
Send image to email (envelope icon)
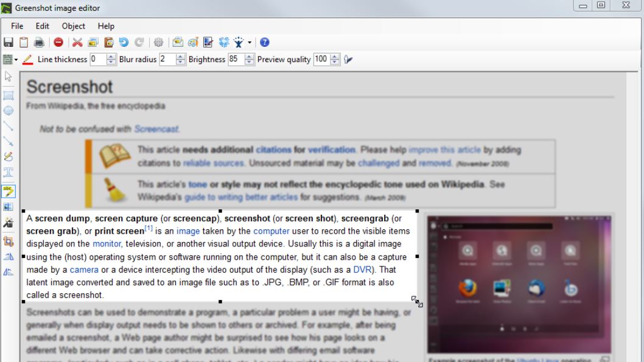click(177, 42)
